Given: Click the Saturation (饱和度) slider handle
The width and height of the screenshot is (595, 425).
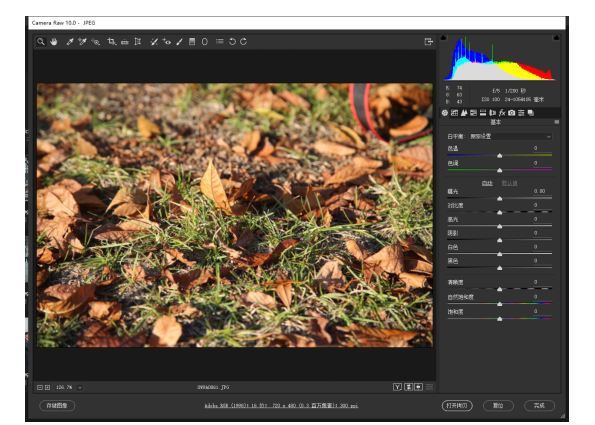Looking at the screenshot, I should pos(500,319).
